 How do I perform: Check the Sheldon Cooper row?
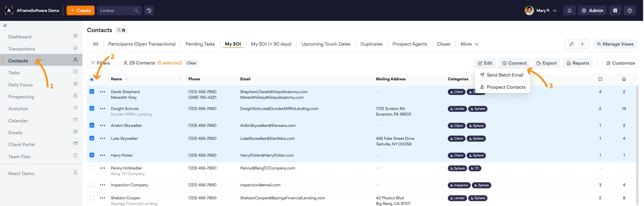pyautogui.click(x=92, y=198)
